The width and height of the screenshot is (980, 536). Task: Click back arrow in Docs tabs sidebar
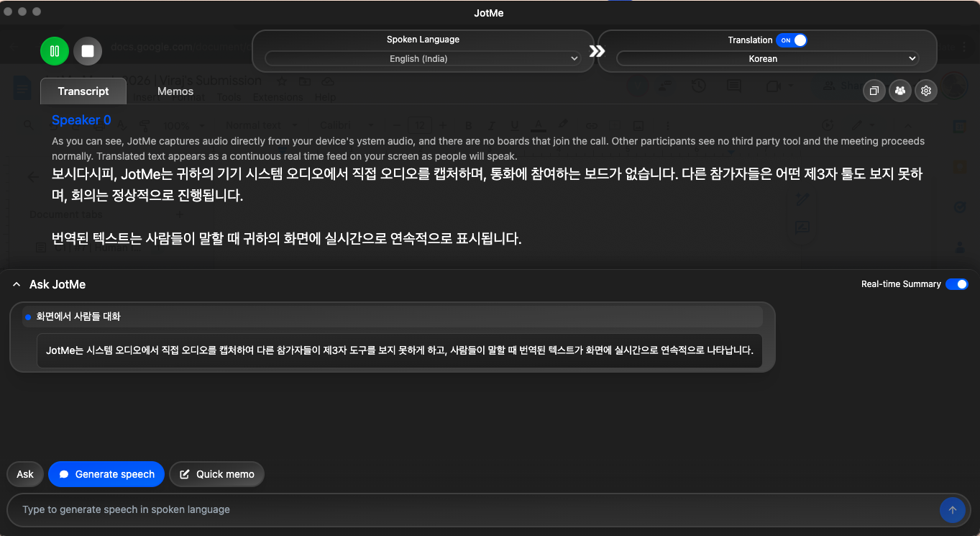point(32,177)
